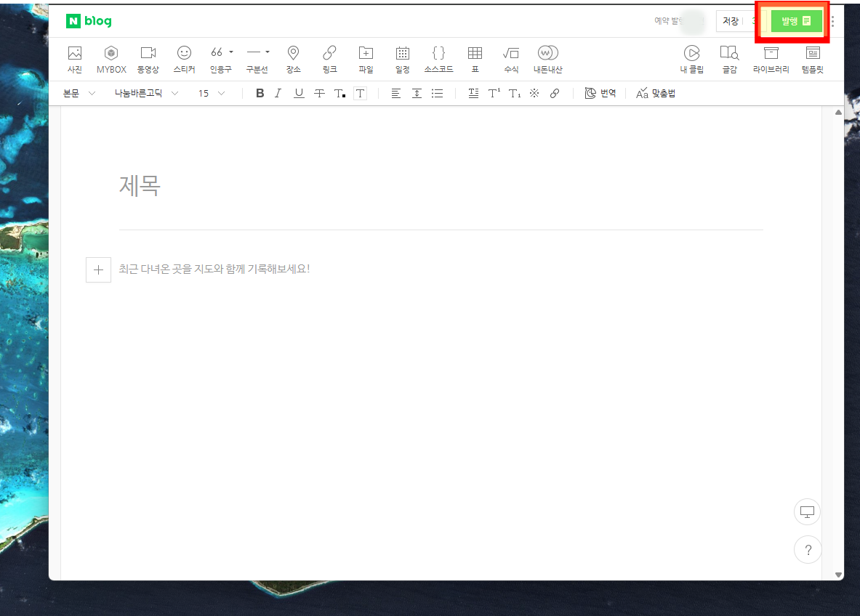The image size is (860, 616).
Task: Run 맞춤법 spell check
Action: (656, 93)
